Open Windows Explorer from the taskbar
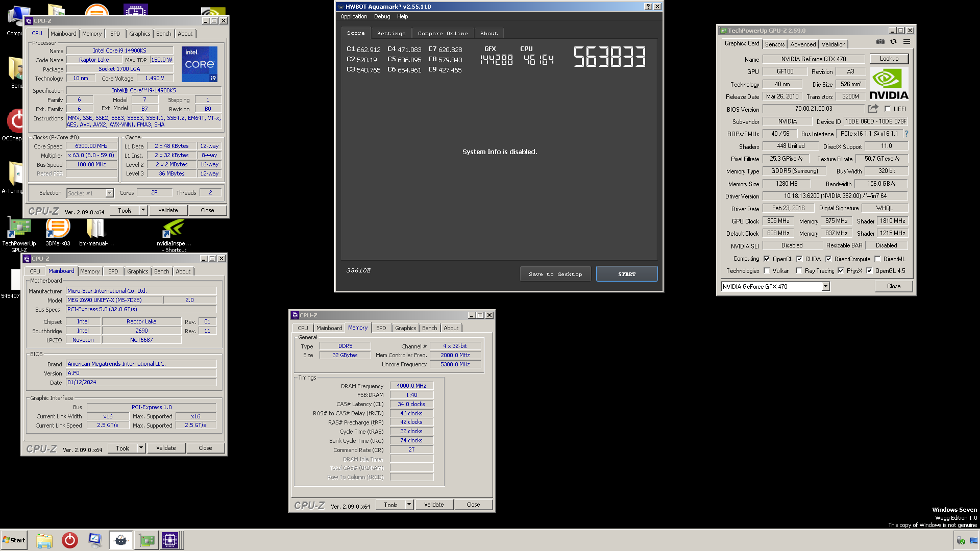The width and height of the screenshot is (980, 551). pos(44,540)
